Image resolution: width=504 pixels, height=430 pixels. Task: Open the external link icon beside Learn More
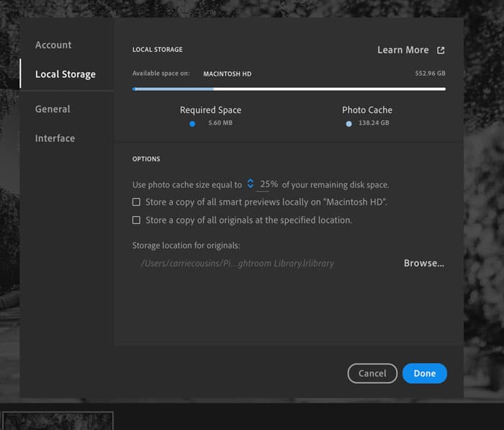click(x=441, y=50)
